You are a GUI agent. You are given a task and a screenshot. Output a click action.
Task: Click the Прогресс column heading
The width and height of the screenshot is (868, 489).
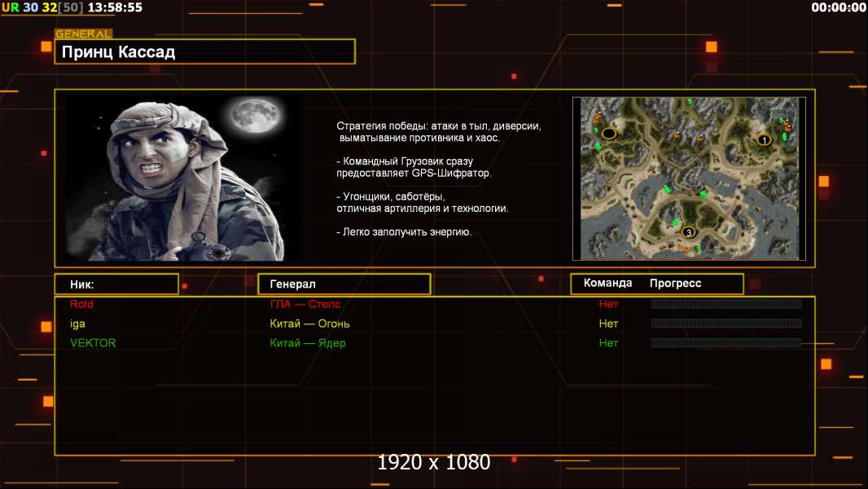pos(675,283)
